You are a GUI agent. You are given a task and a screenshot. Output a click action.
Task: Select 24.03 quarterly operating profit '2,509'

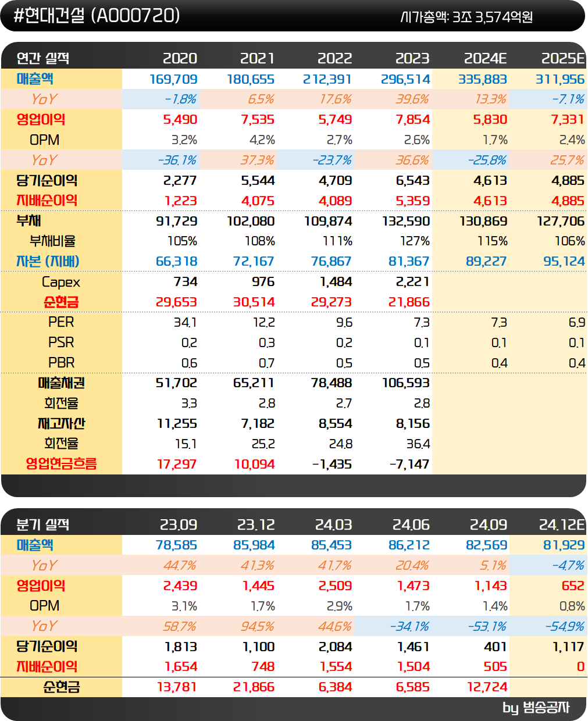pos(336,586)
